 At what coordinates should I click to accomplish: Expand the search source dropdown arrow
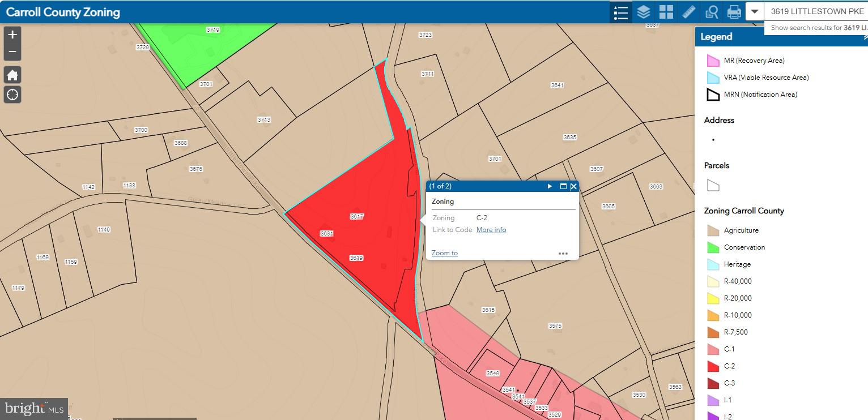pos(755,12)
